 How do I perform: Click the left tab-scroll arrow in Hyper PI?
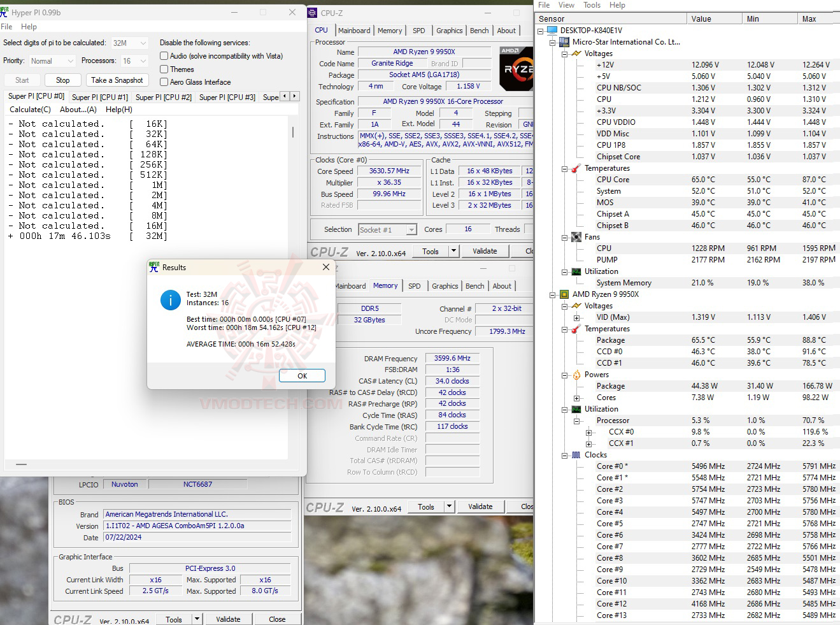(x=285, y=96)
